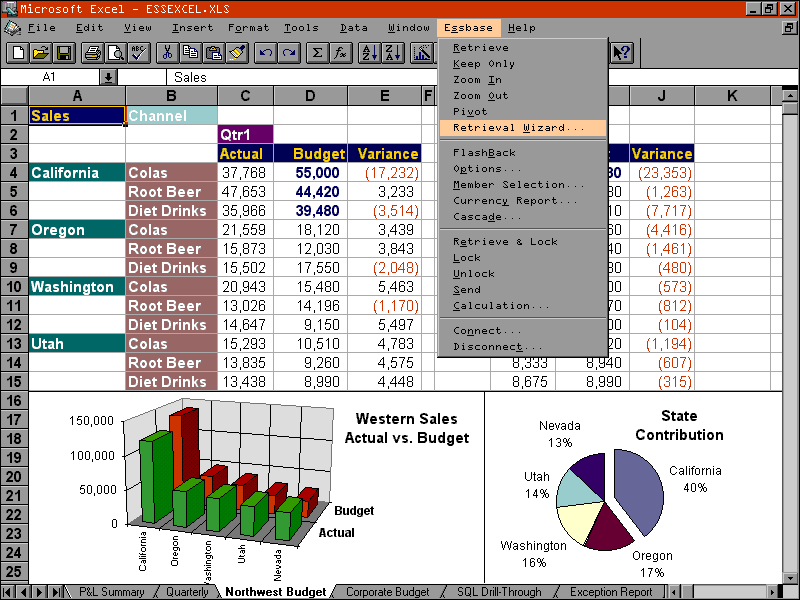Open the File menu

[x=42, y=28]
